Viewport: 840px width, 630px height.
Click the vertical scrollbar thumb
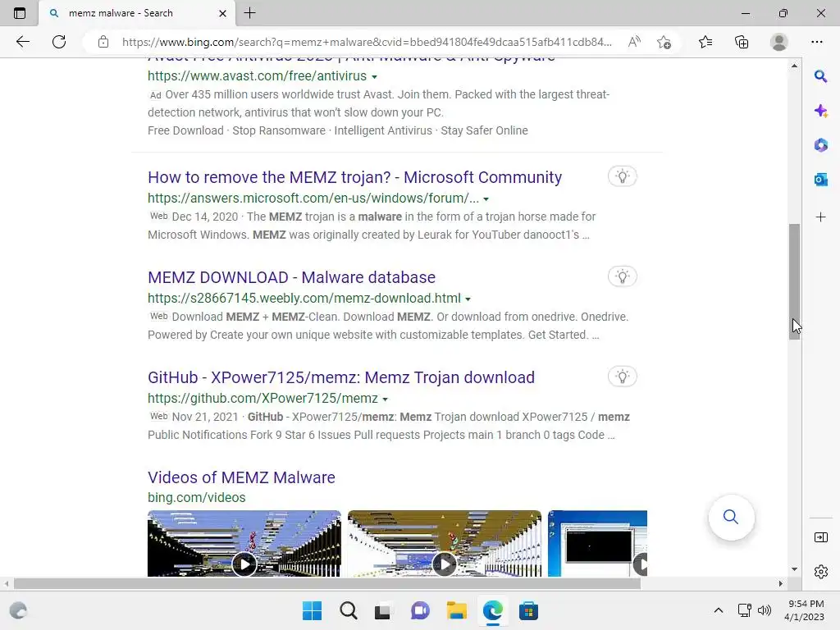[794, 282]
